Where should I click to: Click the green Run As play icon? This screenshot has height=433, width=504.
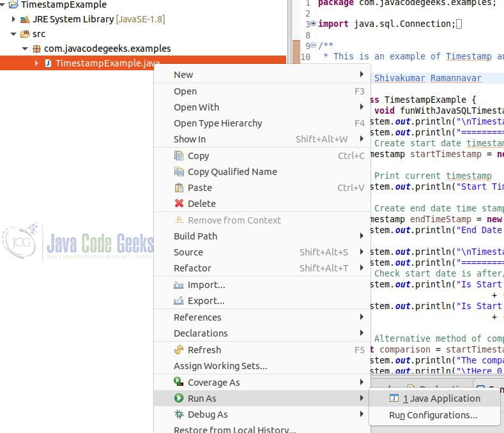click(x=179, y=399)
